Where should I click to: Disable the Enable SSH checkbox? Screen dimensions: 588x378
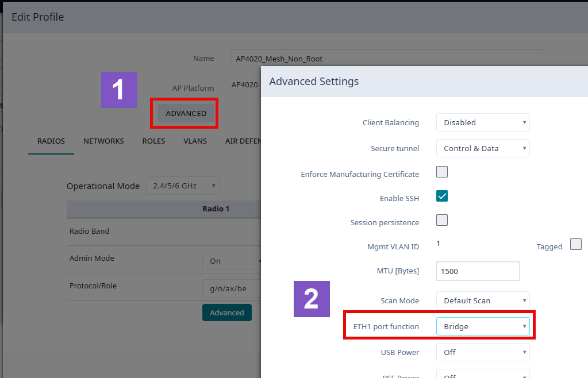pyautogui.click(x=441, y=195)
